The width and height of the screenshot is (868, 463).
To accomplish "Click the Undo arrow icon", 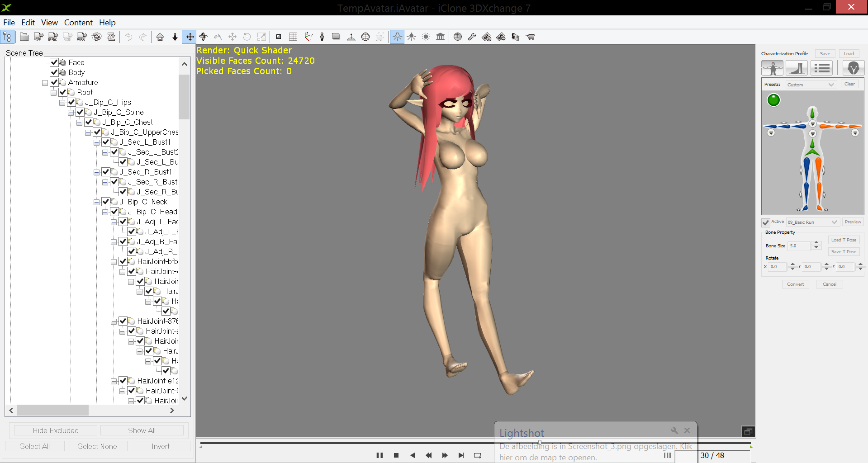I will (128, 37).
